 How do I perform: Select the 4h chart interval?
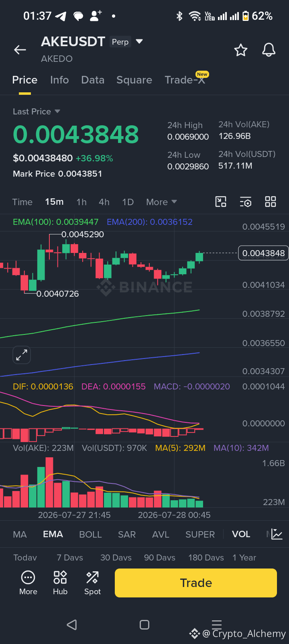[x=104, y=202]
